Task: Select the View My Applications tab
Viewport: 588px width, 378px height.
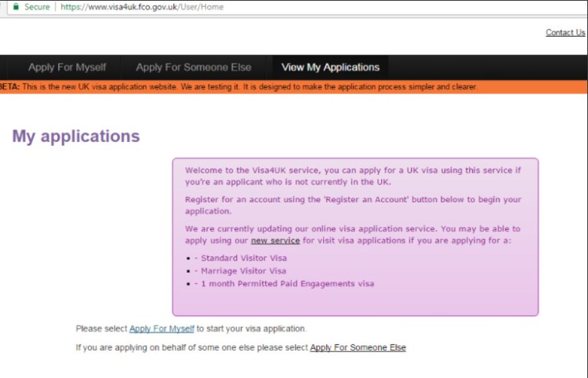Action: coord(329,67)
